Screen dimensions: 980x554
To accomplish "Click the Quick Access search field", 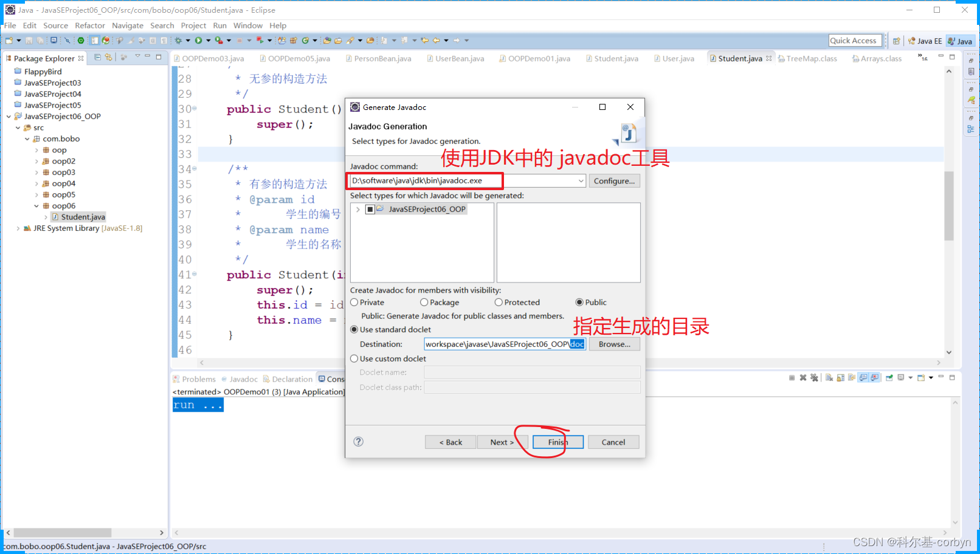I will tap(855, 41).
